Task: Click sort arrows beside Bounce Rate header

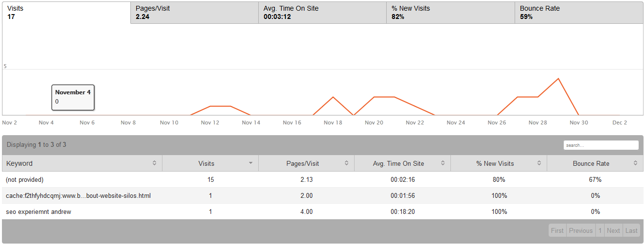Action: click(x=635, y=163)
